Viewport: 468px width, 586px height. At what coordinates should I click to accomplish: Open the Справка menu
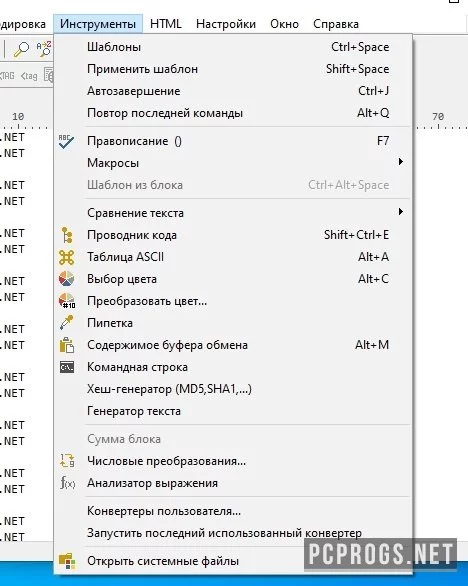coord(336,24)
